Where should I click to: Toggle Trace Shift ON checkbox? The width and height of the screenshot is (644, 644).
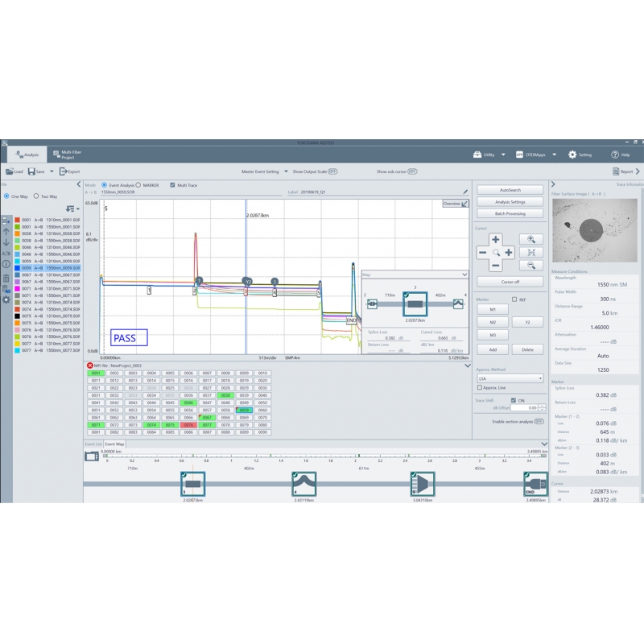(514, 400)
